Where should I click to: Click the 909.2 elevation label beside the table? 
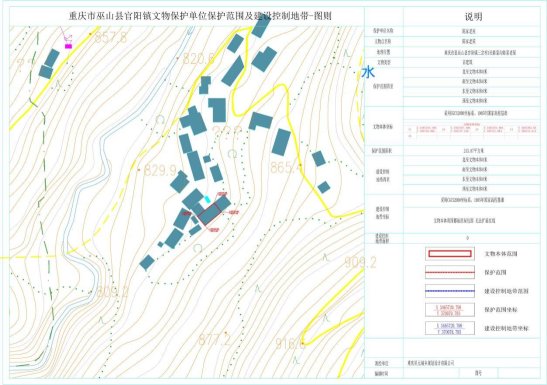point(360,262)
